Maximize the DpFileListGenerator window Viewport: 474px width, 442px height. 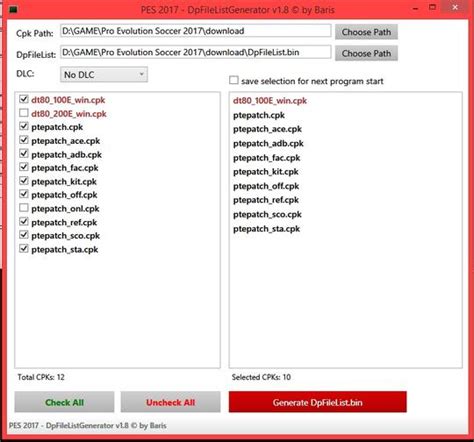tap(432, 7)
